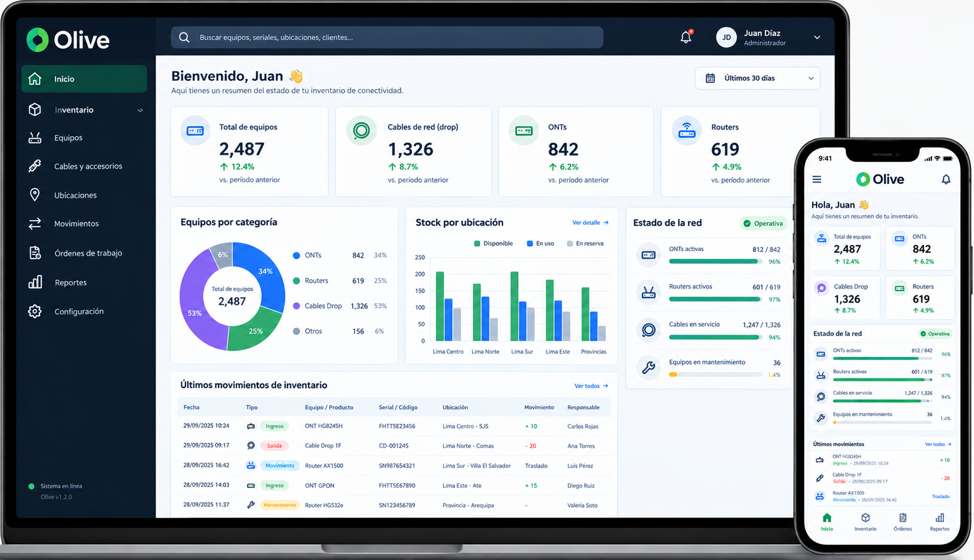
Task: Click the notification bell in desktop header
Action: click(686, 37)
